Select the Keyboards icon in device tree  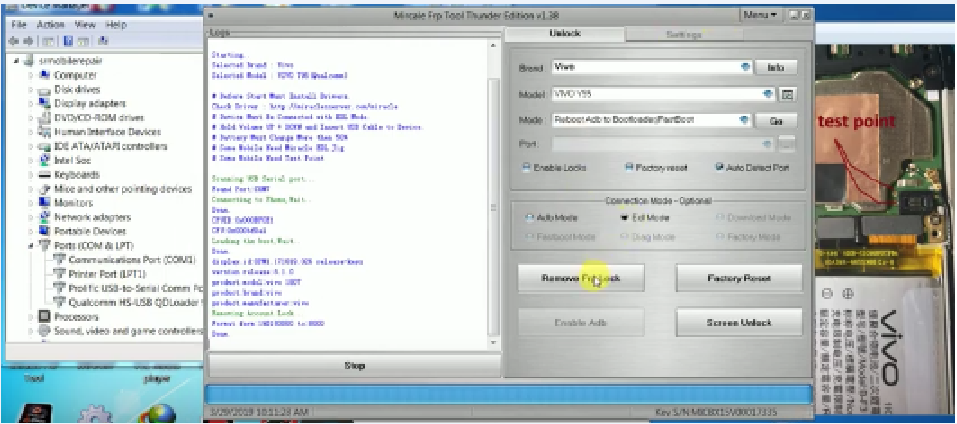click(x=44, y=174)
